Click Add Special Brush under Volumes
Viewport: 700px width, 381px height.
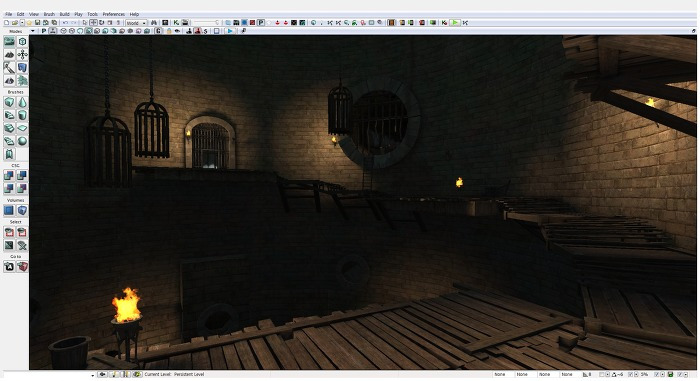pos(9,210)
